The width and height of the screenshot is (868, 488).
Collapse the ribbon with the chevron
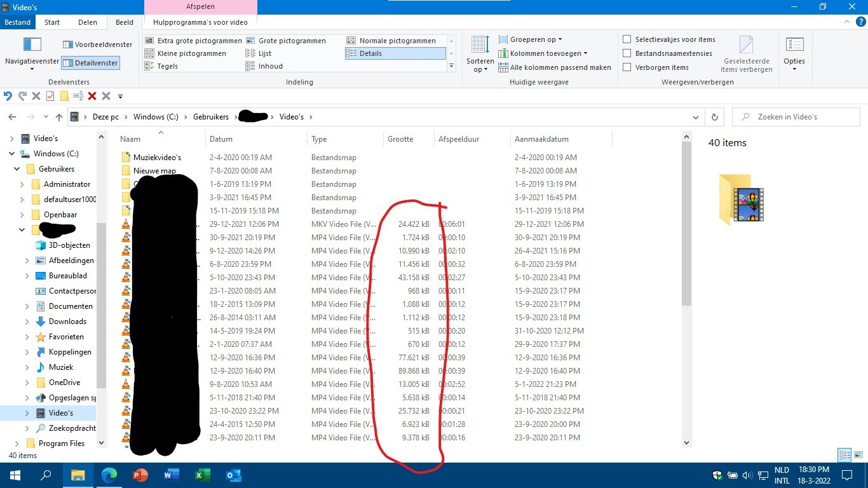(847, 22)
